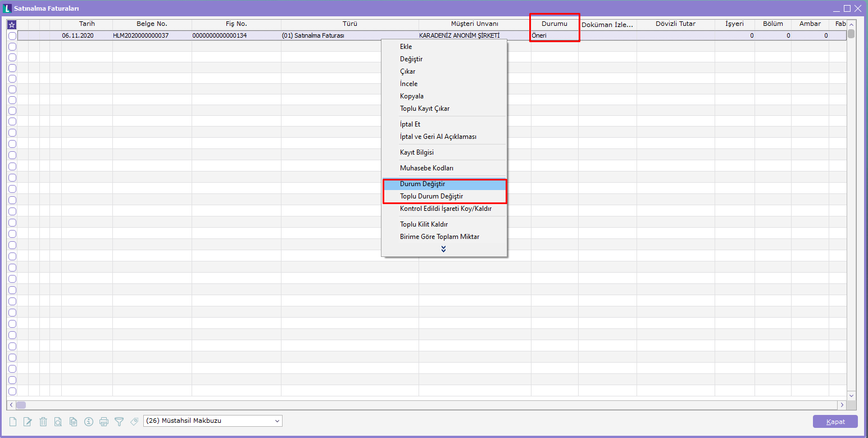Tick the checkbox in the third grid row
868x438 pixels.
(12, 57)
